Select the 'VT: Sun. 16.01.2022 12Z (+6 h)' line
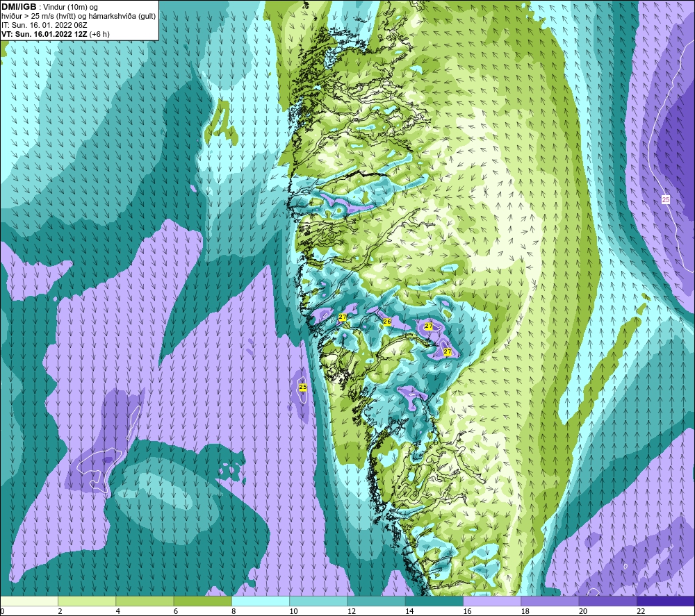 56,34
